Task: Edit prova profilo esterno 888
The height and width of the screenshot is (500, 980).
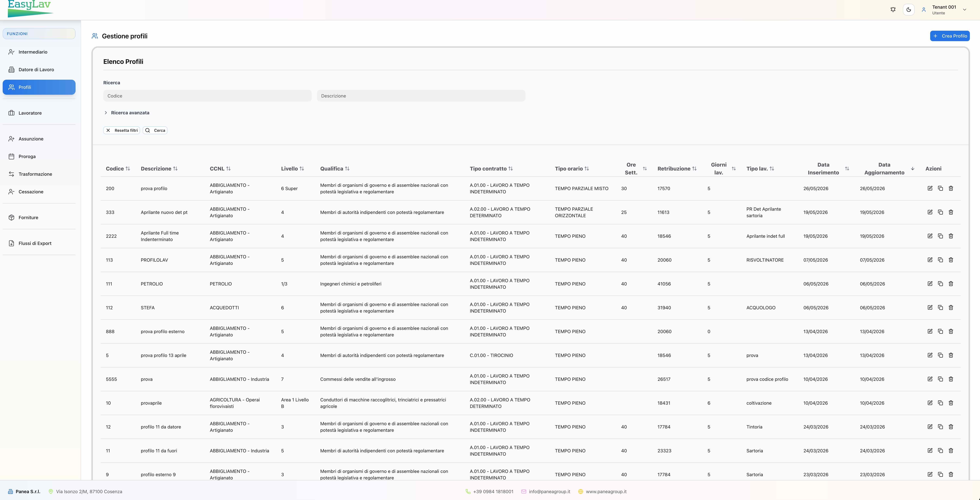Action: click(x=930, y=331)
